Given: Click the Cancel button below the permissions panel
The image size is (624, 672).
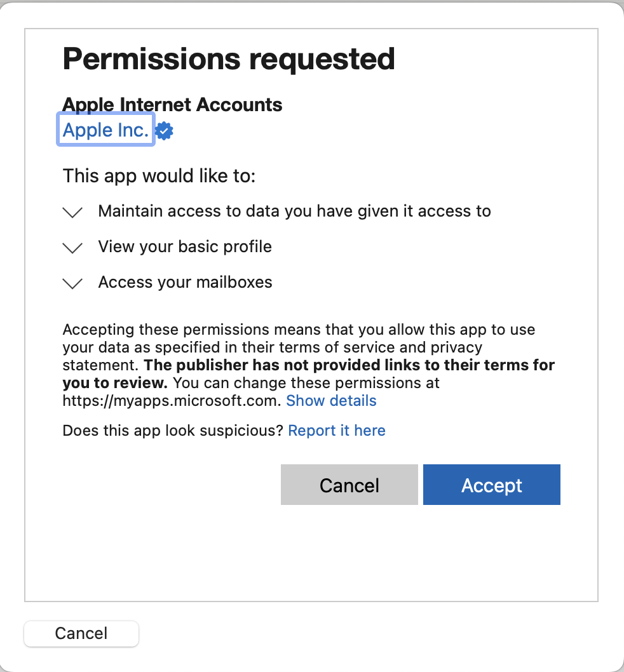Looking at the screenshot, I should click(81, 633).
